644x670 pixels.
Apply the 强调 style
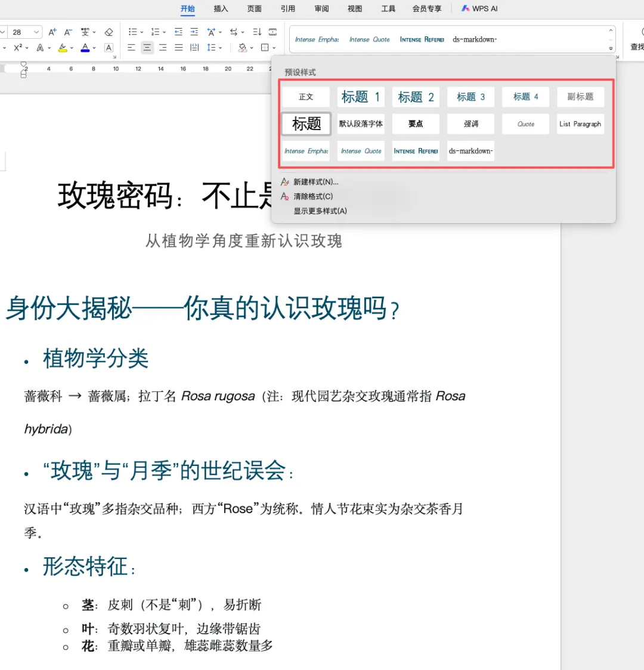click(470, 124)
